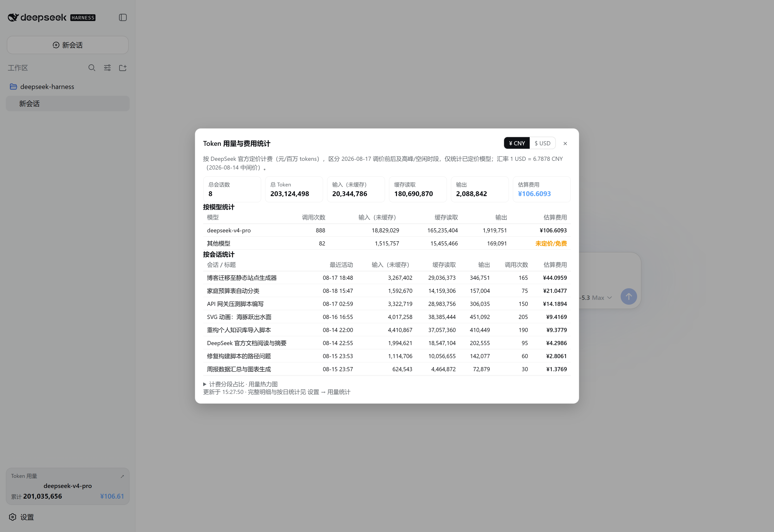Click 缓存读取 180,690,870 summary card

click(x=418, y=189)
